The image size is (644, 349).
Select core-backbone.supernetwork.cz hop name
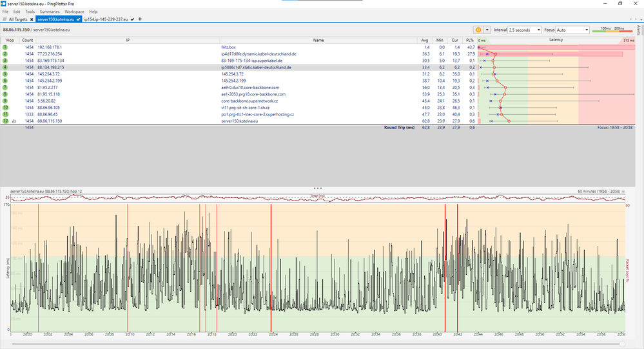point(249,101)
